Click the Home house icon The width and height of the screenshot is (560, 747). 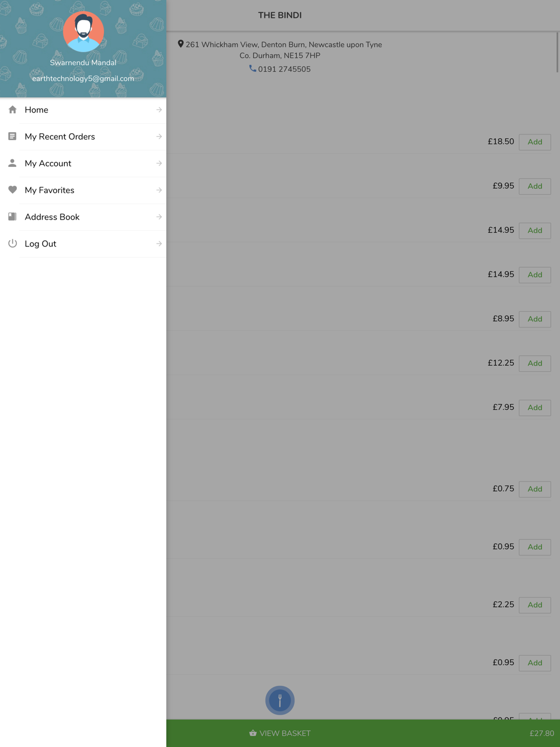pyautogui.click(x=12, y=110)
